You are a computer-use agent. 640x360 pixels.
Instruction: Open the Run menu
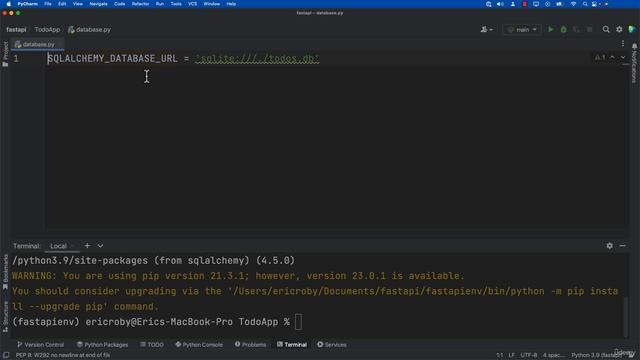(160, 4)
